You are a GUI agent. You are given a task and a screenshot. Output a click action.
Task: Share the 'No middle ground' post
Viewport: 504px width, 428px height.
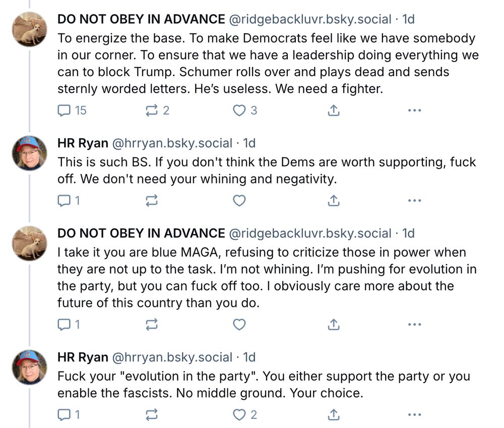[333, 415]
